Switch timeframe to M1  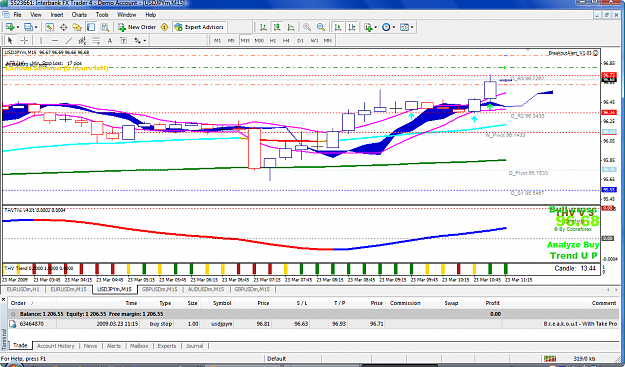(217, 40)
